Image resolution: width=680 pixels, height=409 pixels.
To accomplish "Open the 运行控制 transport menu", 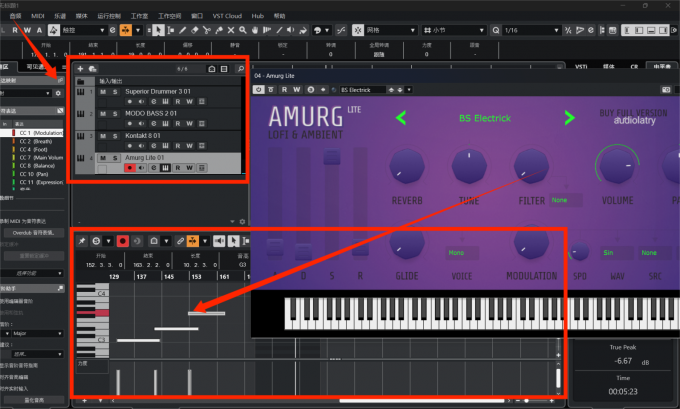I will coord(109,16).
